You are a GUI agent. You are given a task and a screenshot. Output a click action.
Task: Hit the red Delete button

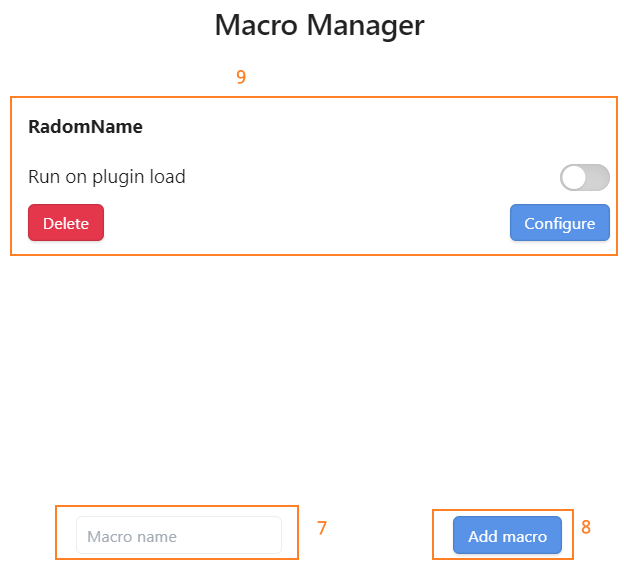[x=66, y=223]
